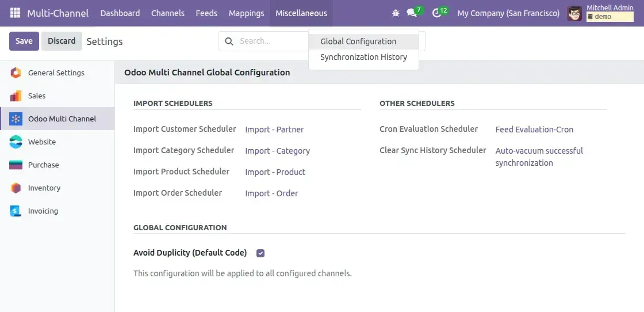Open Import Customer Scheduler field dropdown
Viewport: 644px width, 312px height.
(x=274, y=130)
